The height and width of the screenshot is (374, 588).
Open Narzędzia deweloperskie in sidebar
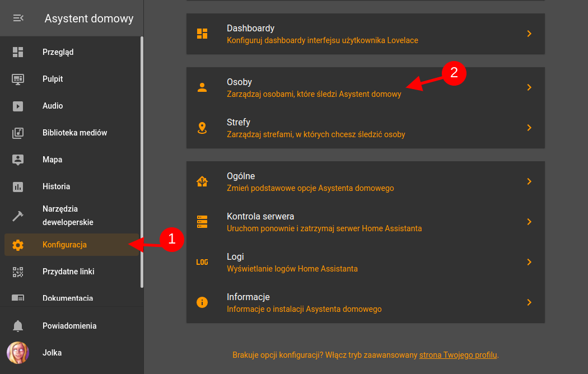tap(68, 216)
